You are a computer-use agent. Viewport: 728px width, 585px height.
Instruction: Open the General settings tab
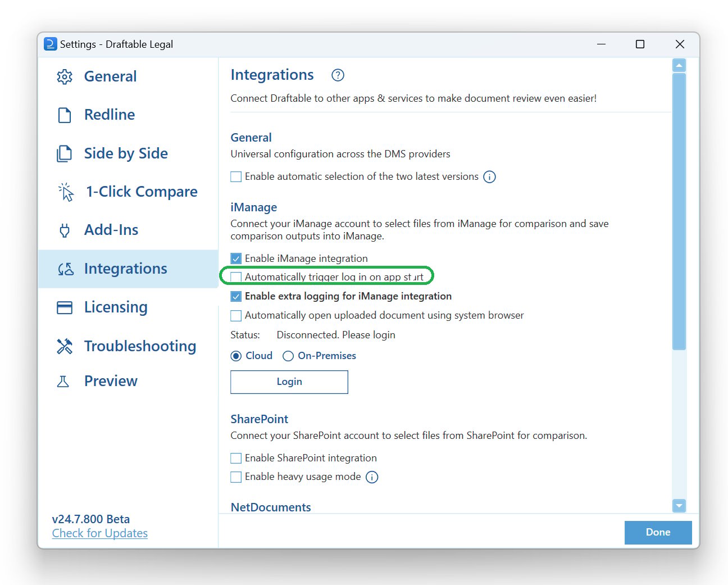(x=128, y=76)
